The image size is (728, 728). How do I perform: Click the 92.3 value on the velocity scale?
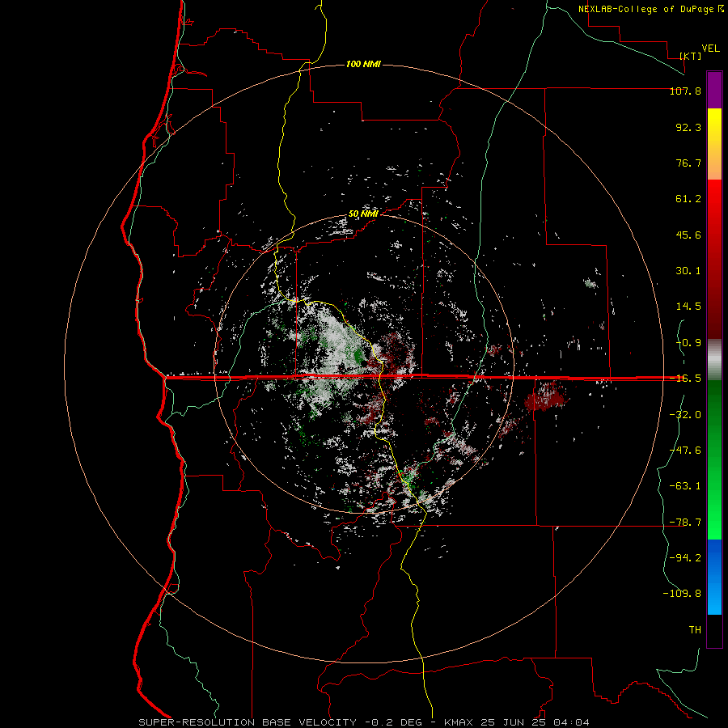coord(688,127)
